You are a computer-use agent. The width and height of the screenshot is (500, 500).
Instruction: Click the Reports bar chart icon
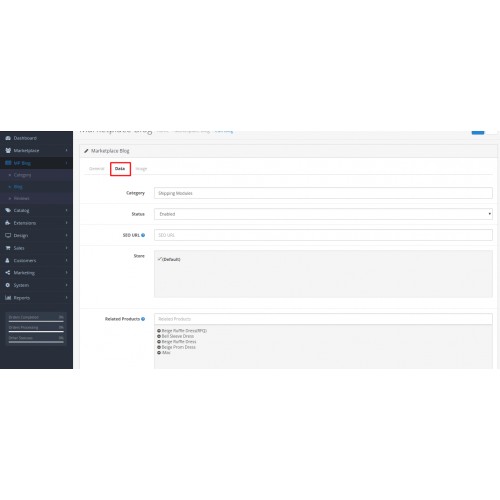point(8,298)
